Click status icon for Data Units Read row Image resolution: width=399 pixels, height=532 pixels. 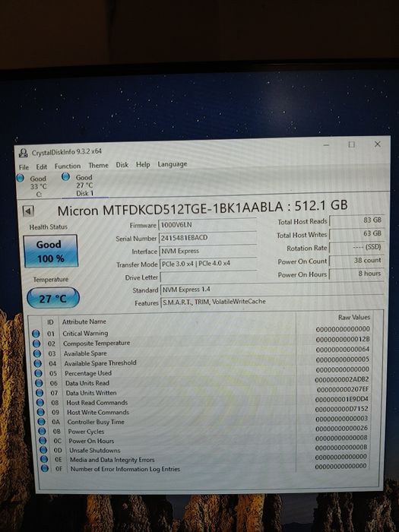point(40,383)
